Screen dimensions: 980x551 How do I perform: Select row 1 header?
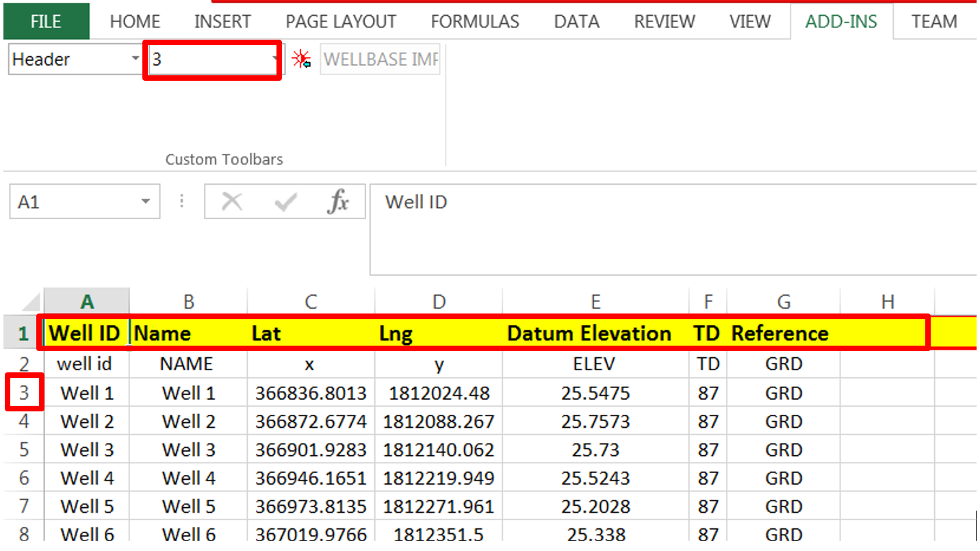[23, 333]
